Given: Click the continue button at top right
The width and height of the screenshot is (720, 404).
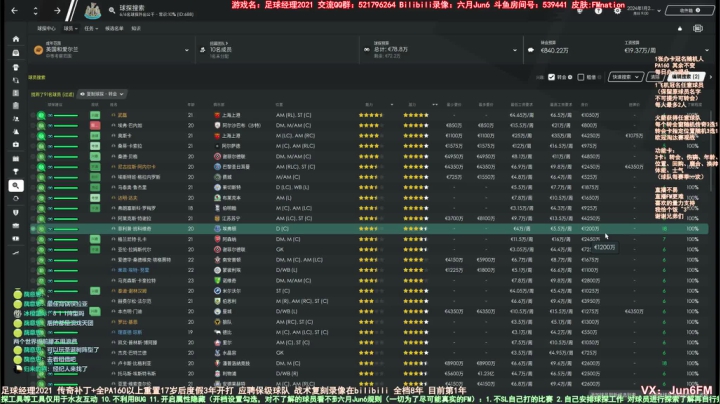Looking at the screenshot, I should [x=690, y=11].
